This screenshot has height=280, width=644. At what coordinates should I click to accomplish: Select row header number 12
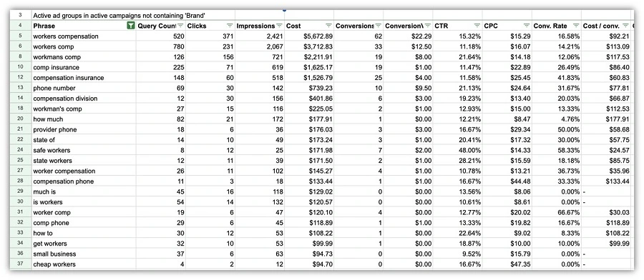[x=21, y=77]
